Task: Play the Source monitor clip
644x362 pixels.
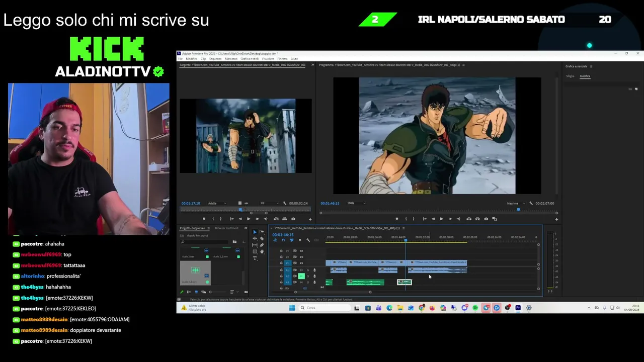Action: pos(249,219)
